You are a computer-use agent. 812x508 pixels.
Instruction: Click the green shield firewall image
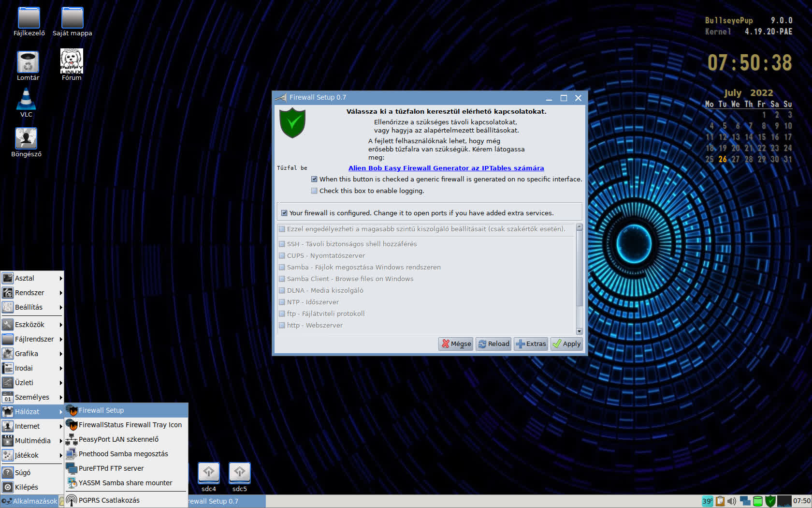292,123
